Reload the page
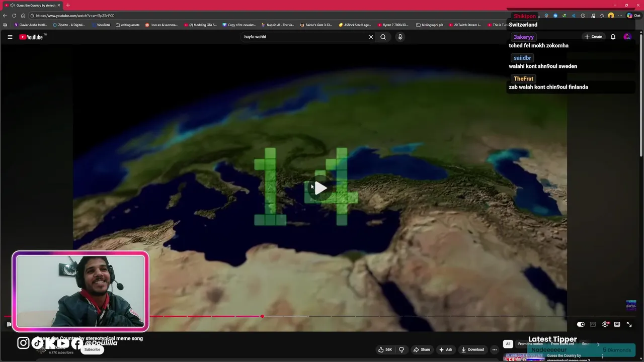644x362 pixels. point(14,16)
